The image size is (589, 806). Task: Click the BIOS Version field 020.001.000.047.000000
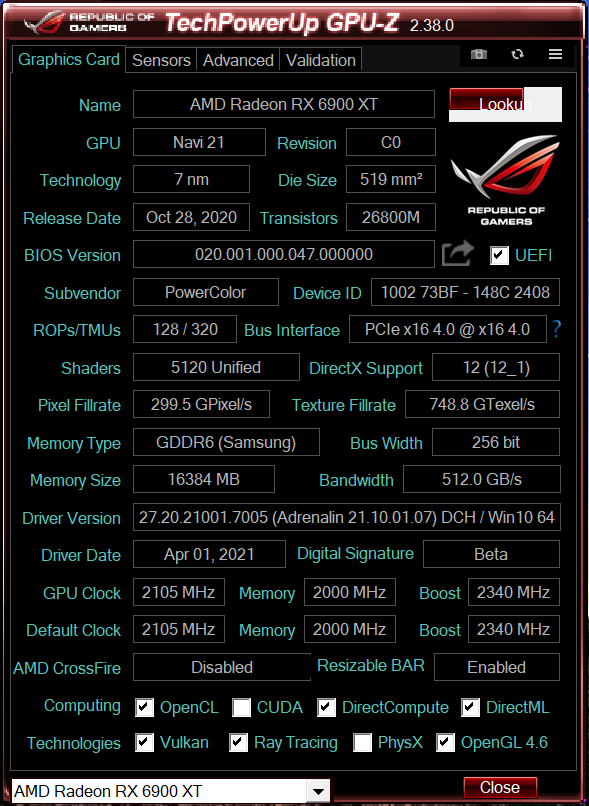tap(284, 254)
